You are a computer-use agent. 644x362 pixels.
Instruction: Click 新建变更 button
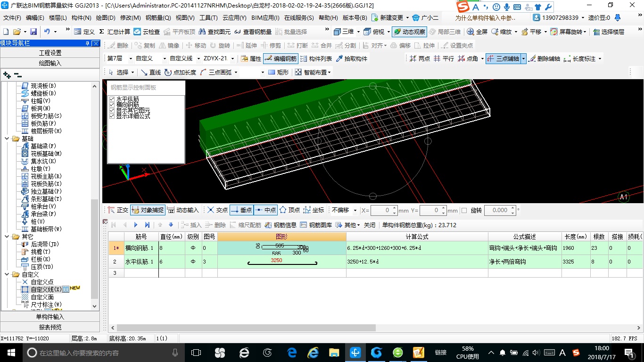(x=388, y=18)
